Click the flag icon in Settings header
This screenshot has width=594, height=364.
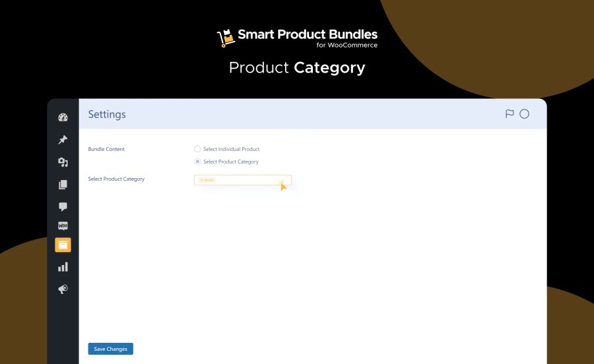click(510, 114)
